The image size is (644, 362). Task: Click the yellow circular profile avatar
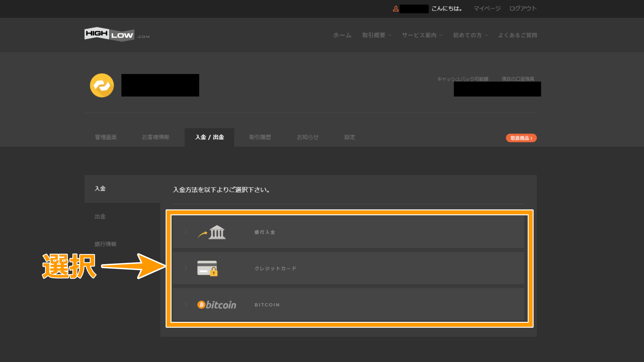(x=102, y=85)
